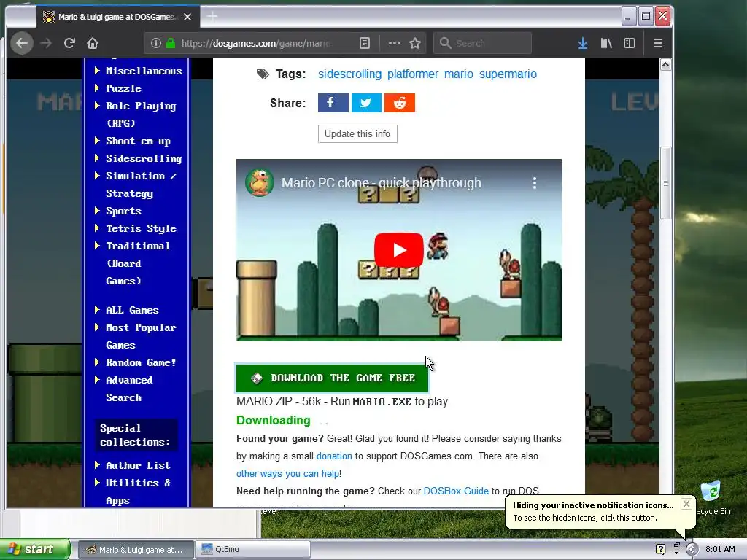Click the forward navigation arrow

[46, 43]
